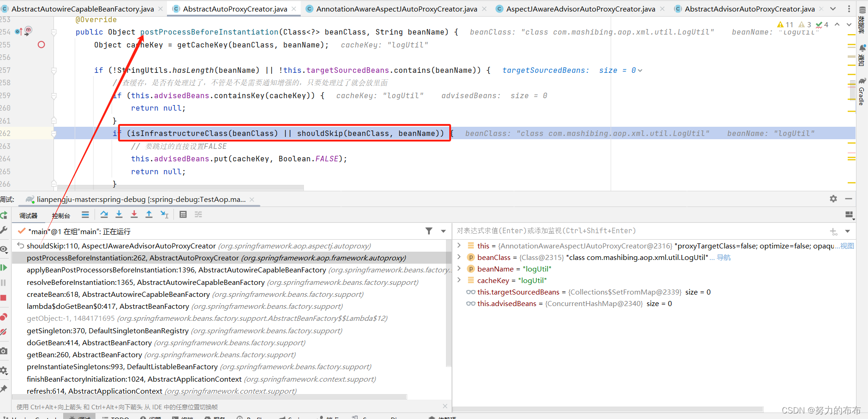This screenshot has width=868, height=419.
Task: Stop the debug session red square
Action: click(x=3, y=298)
